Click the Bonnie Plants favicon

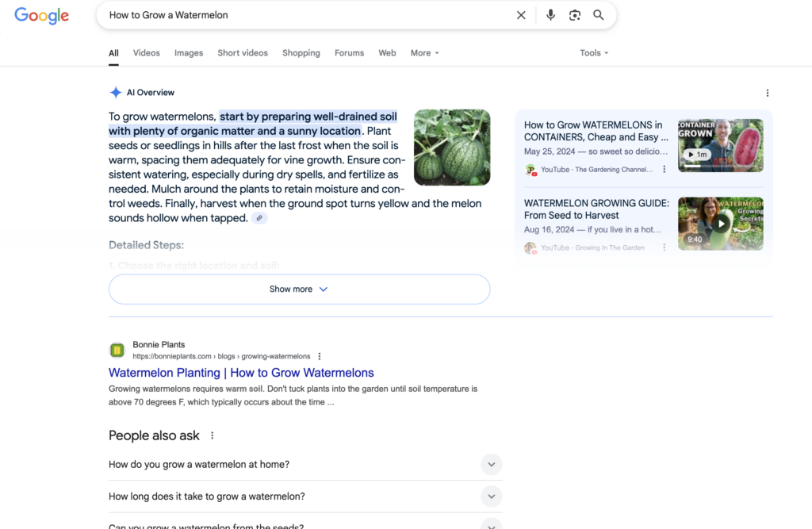coord(117,351)
